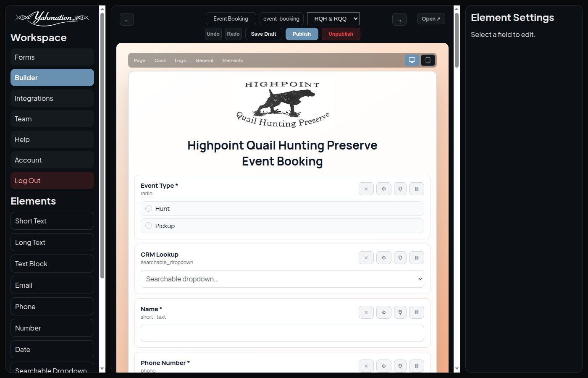Click the three-bars icon for CRM Lookup
Screen dimensions: 588x378
(417, 258)
